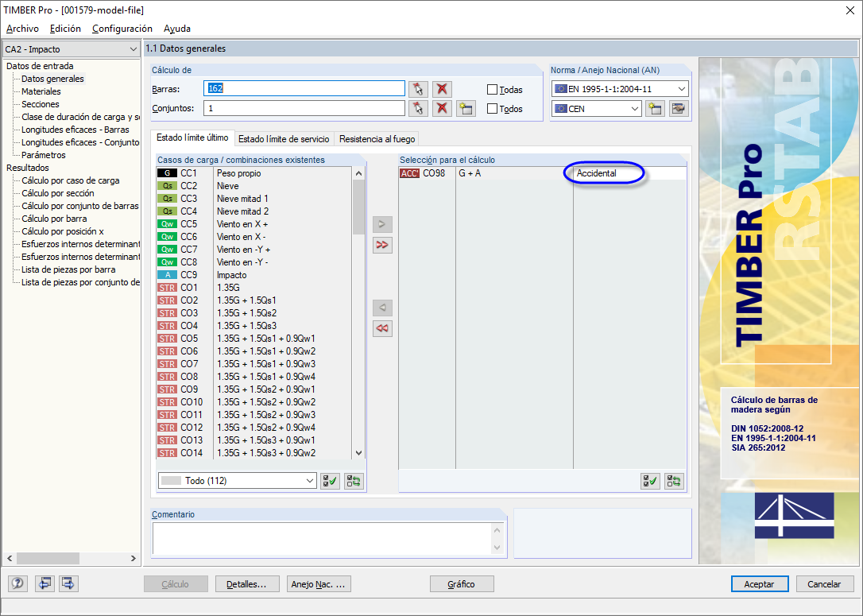Select bars graphically with the pointer icon
Viewport: 863px width, 616px height.
coord(419,88)
